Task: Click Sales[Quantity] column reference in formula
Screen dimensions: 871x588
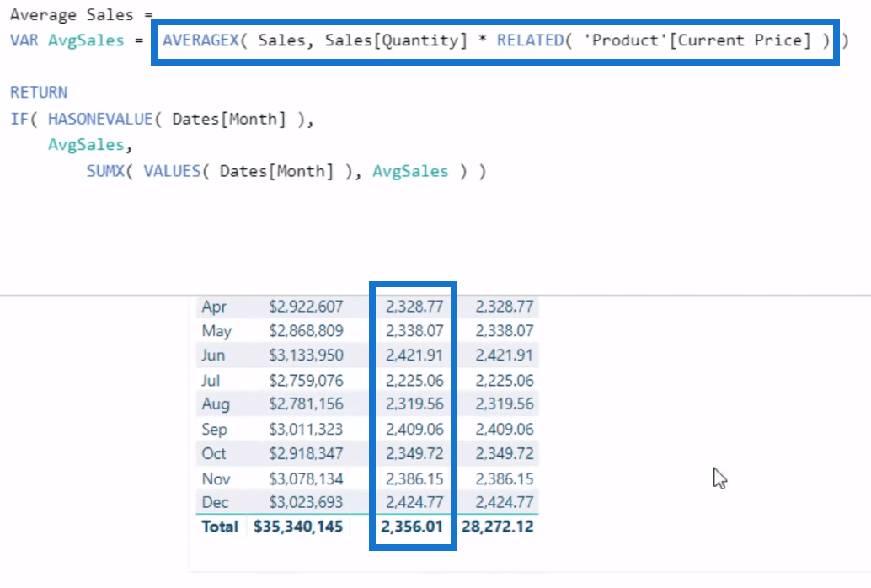Action: pos(396,40)
